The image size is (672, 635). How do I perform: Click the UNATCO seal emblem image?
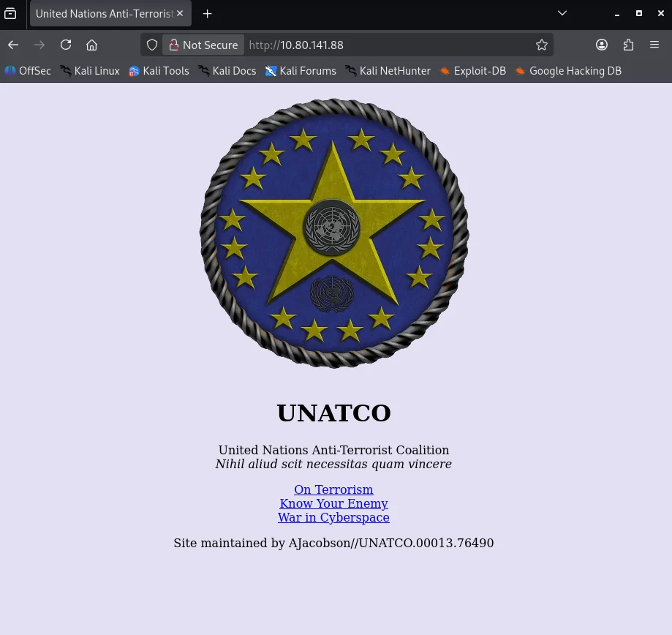point(334,233)
